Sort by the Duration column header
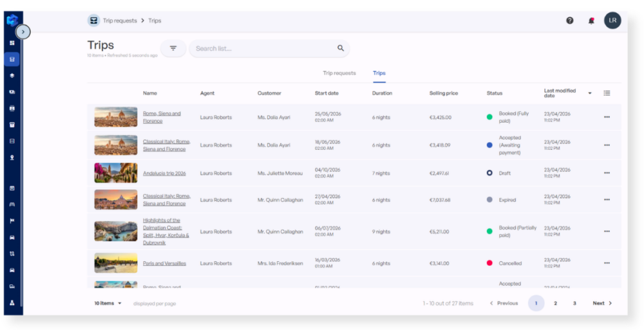This screenshot has width=644, height=330. (382, 93)
